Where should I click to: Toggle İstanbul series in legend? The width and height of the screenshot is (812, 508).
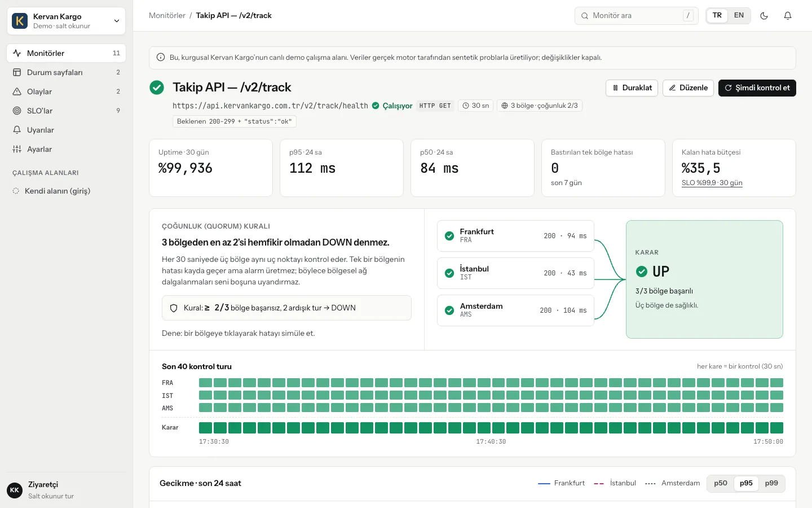coord(615,483)
